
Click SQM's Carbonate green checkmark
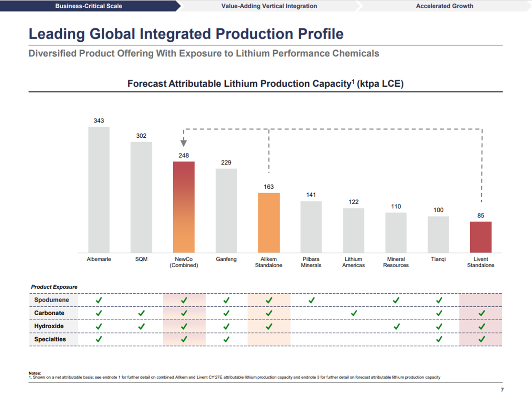(x=141, y=313)
